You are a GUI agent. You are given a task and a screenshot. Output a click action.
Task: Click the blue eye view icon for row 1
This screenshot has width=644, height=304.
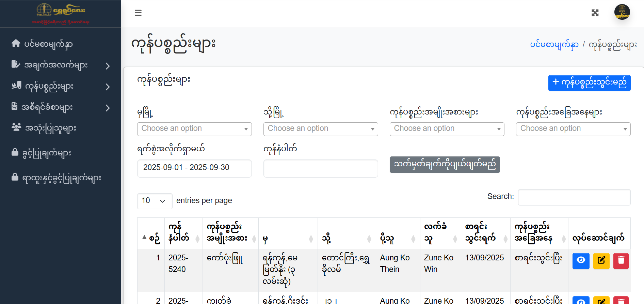(581, 261)
